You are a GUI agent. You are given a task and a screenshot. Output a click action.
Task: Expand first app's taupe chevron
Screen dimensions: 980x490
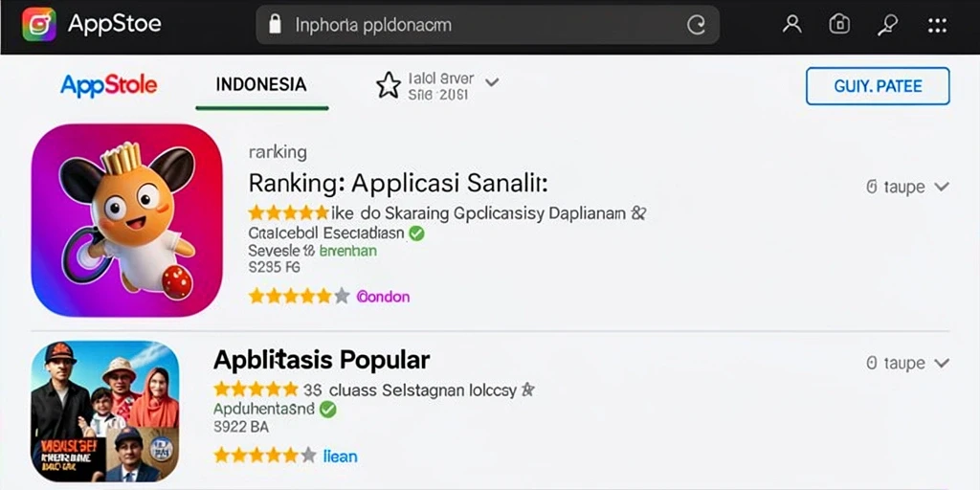point(942,187)
